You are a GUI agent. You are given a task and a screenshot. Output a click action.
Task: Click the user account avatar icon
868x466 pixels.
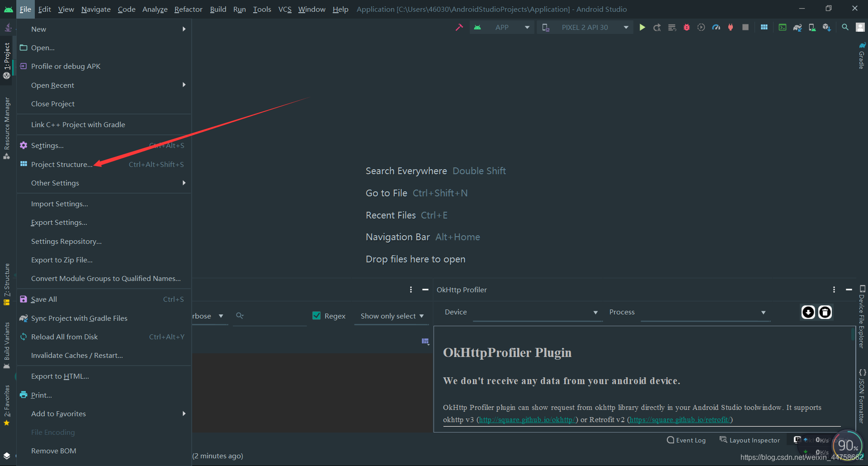[860, 27]
